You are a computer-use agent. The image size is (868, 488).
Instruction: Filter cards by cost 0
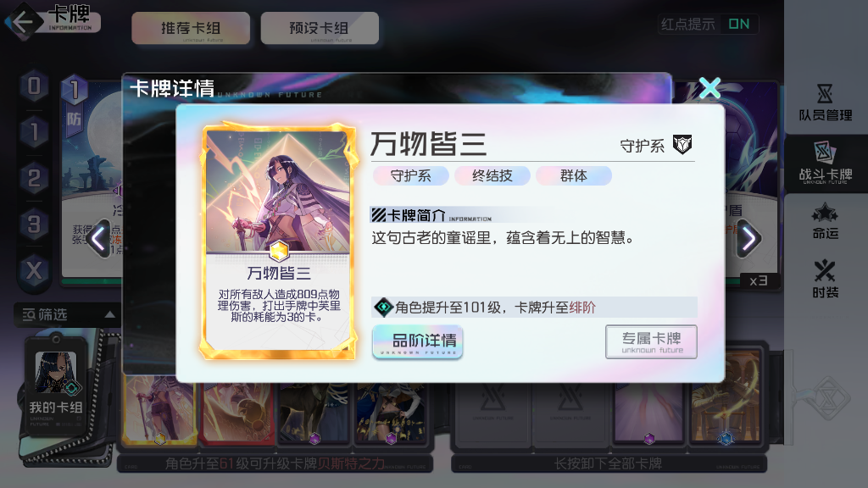tap(34, 86)
